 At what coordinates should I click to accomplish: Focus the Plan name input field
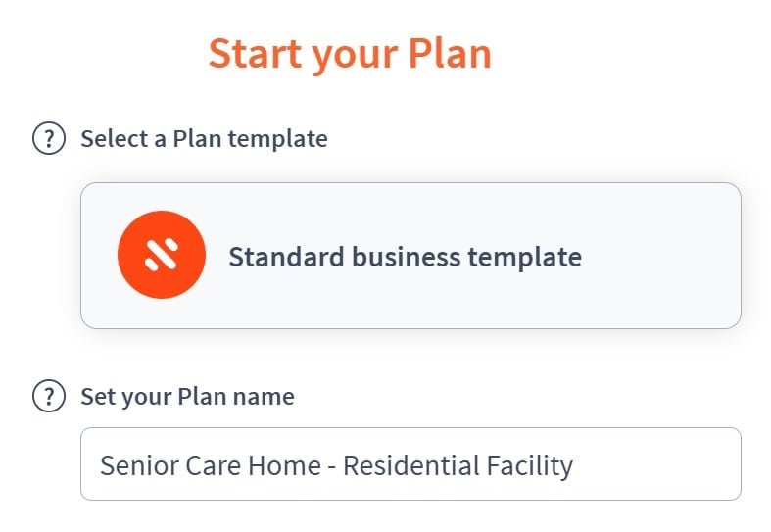(x=410, y=464)
